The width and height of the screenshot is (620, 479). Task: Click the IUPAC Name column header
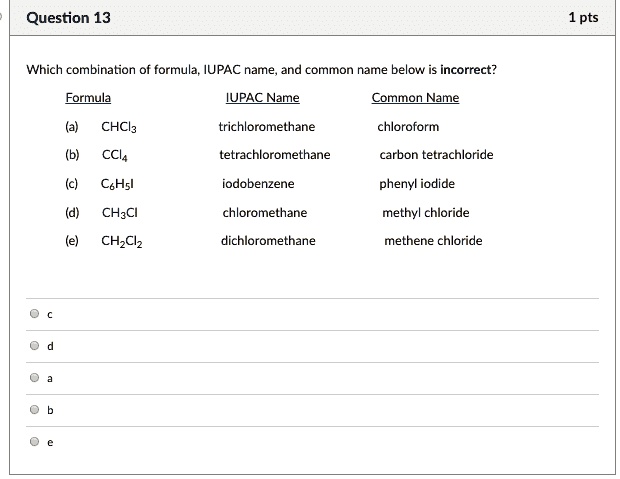pyautogui.click(x=263, y=98)
